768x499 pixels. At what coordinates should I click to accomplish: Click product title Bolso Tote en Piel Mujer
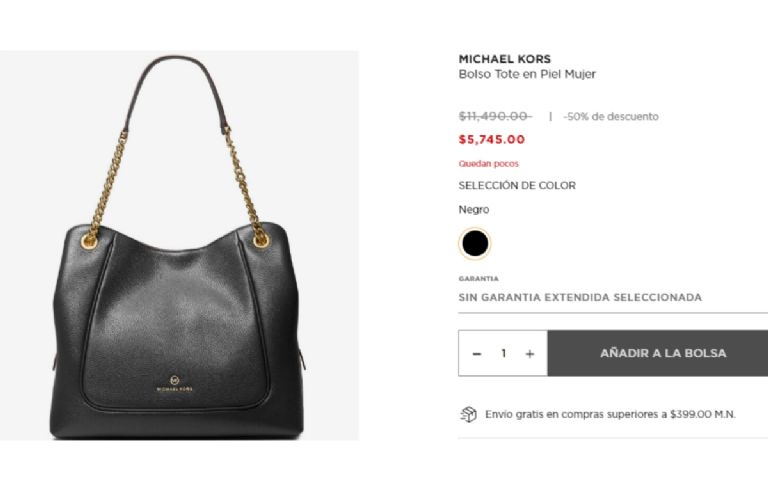click(x=527, y=74)
